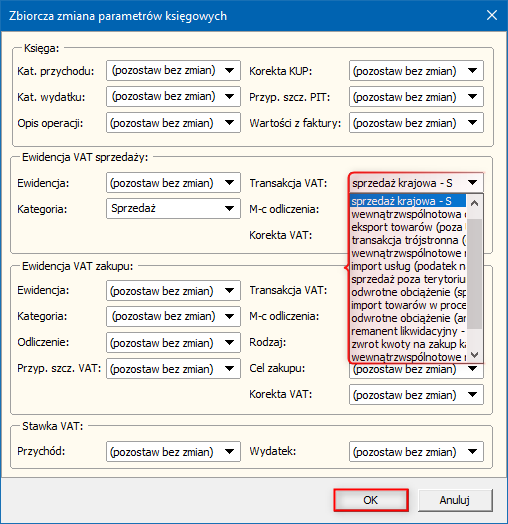This screenshot has height=524, width=508.
Task: Open Kategoria dropdown showing Sprzedaż
Action: point(173,209)
